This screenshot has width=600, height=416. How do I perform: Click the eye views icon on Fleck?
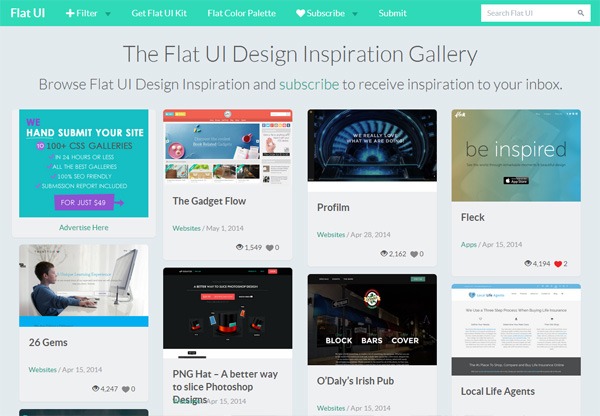click(528, 263)
